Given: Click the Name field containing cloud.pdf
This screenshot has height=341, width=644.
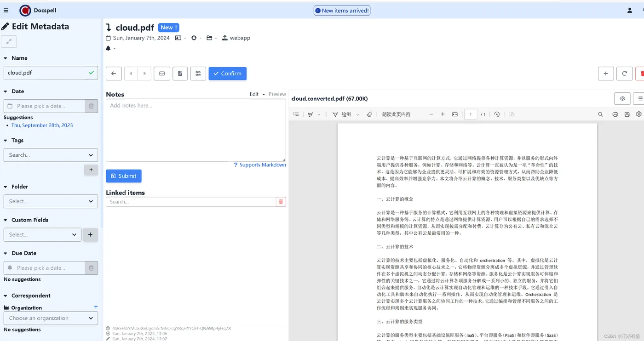Looking at the screenshot, I should [51, 73].
